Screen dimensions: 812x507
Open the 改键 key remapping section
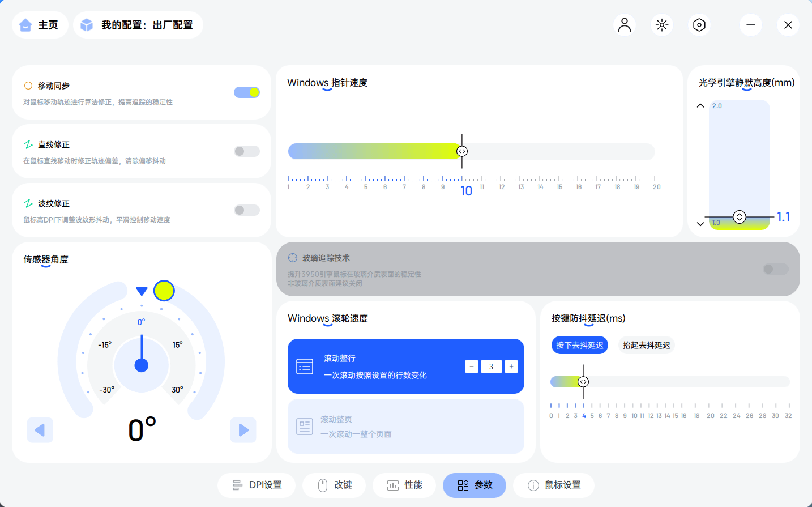click(334, 485)
